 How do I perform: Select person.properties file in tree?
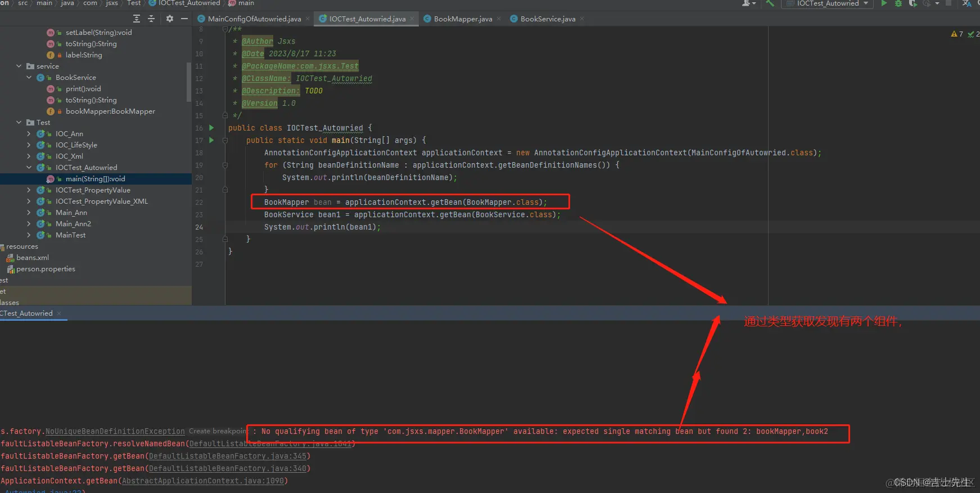(x=46, y=269)
